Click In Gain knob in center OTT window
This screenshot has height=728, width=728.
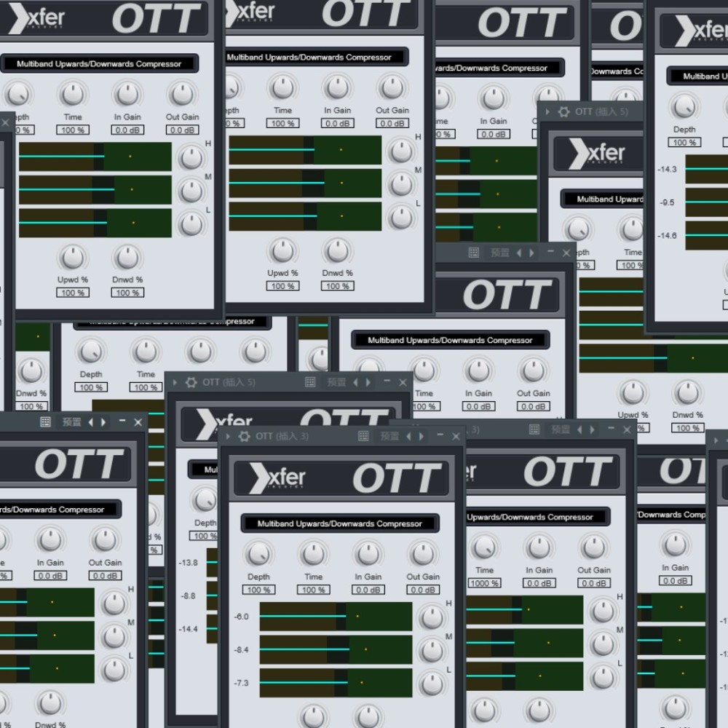(x=479, y=371)
